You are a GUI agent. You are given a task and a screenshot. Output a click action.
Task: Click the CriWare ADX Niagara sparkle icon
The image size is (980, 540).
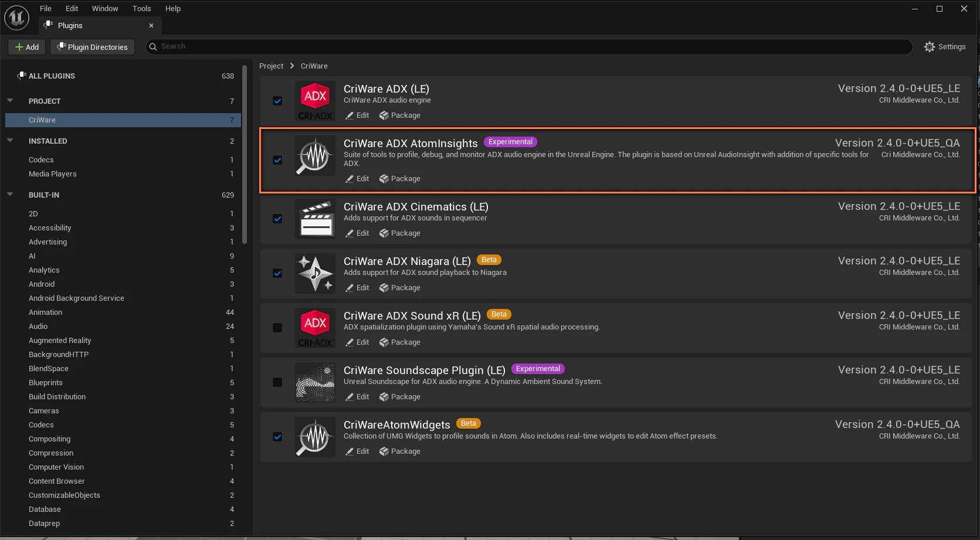tap(315, 274)
